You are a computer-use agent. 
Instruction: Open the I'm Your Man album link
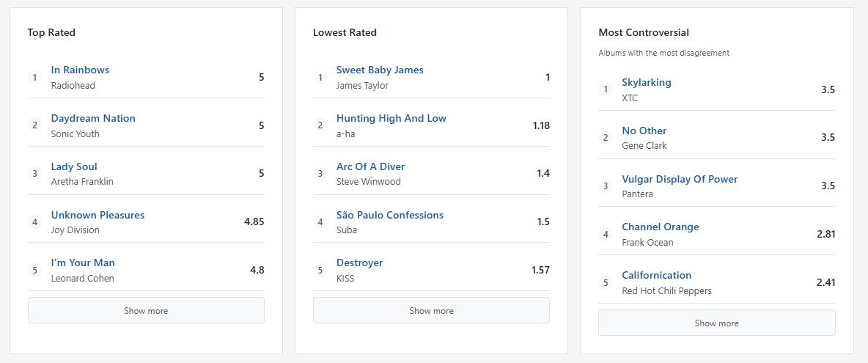point(83,263)
